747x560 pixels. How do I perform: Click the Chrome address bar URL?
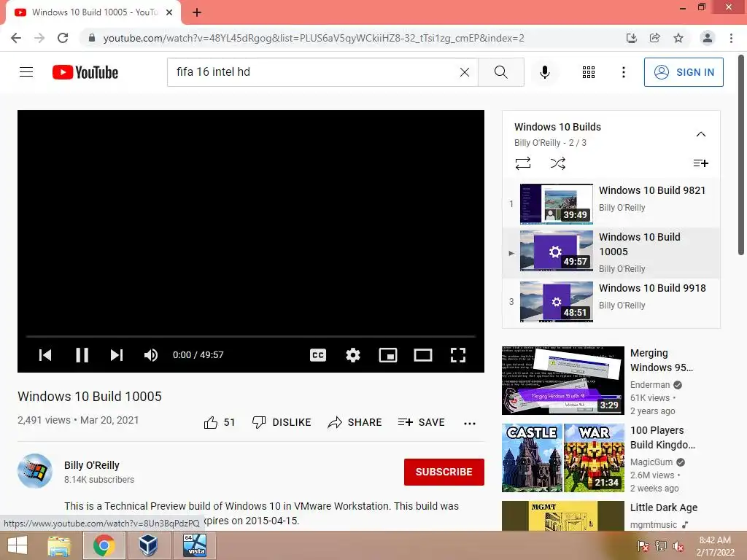pyautogui.click(x=314, y=38)
